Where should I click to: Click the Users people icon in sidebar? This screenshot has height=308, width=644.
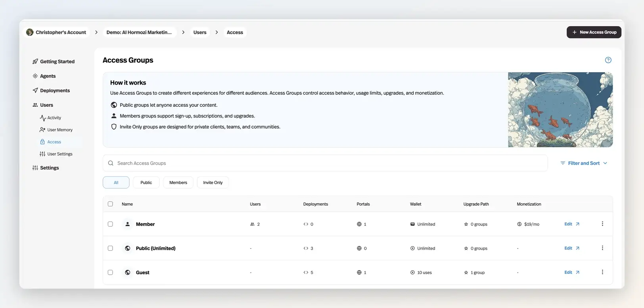coord(35,105)
